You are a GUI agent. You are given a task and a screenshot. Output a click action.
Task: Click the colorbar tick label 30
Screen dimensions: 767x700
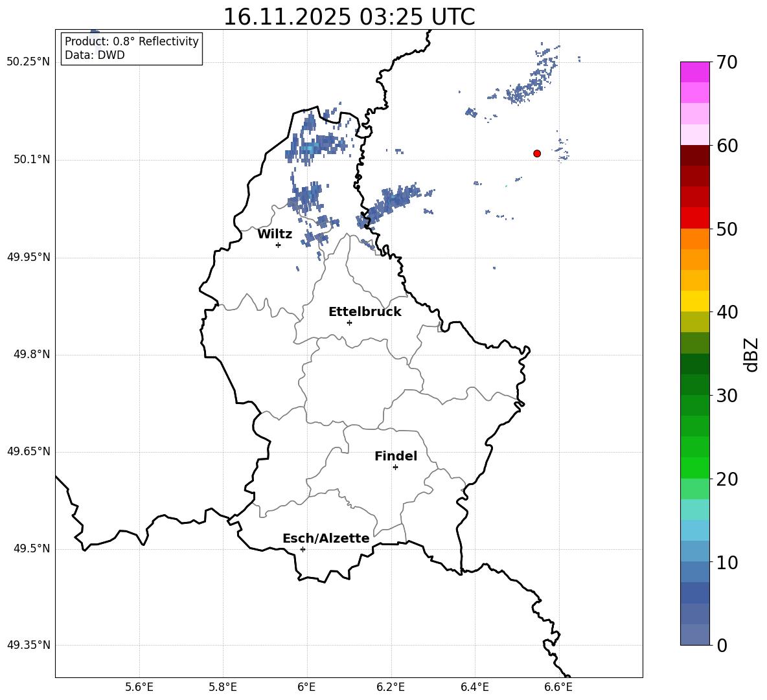coord(727,396)
